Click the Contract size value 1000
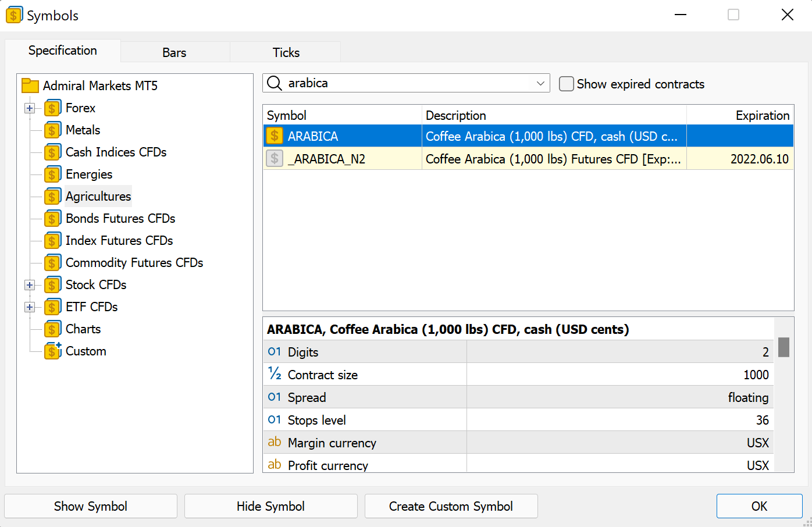The width and height of the screenshot is (812, 527). coord(756,375)
